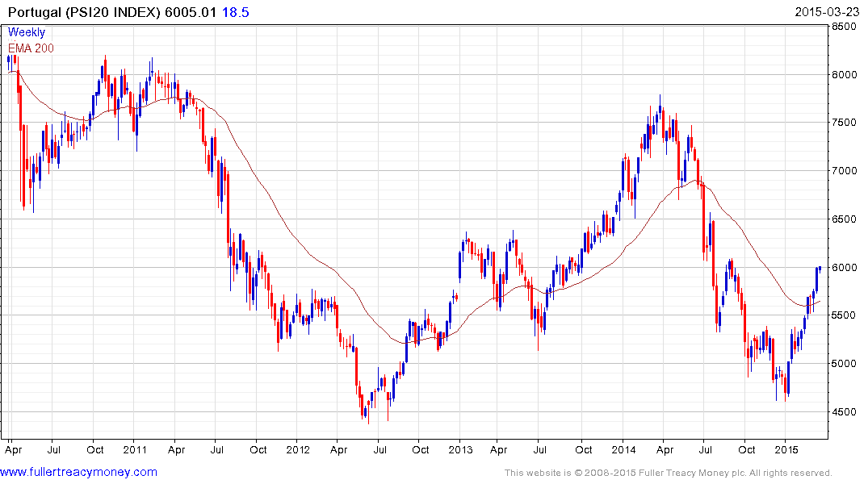Click the 8000 price axis label

pos(845,75)
